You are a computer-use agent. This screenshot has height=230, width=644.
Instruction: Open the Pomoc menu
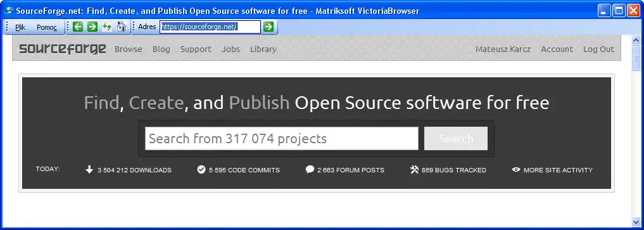click(x=47, y=27)
